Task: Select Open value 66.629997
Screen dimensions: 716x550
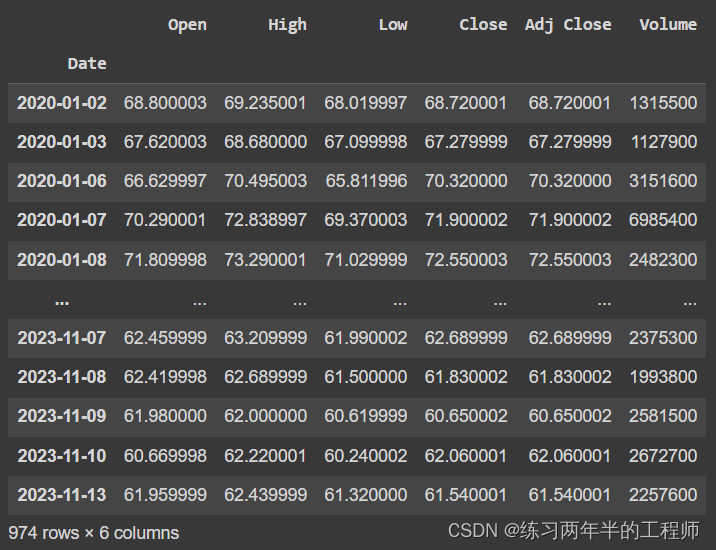Action: pos(165,181)
